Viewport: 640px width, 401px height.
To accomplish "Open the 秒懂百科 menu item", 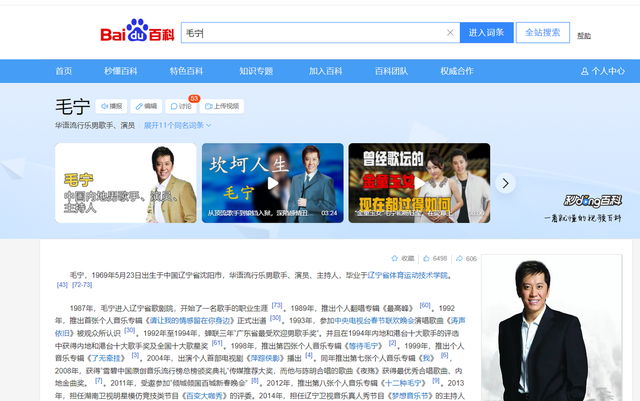I will tap(121, 71).
